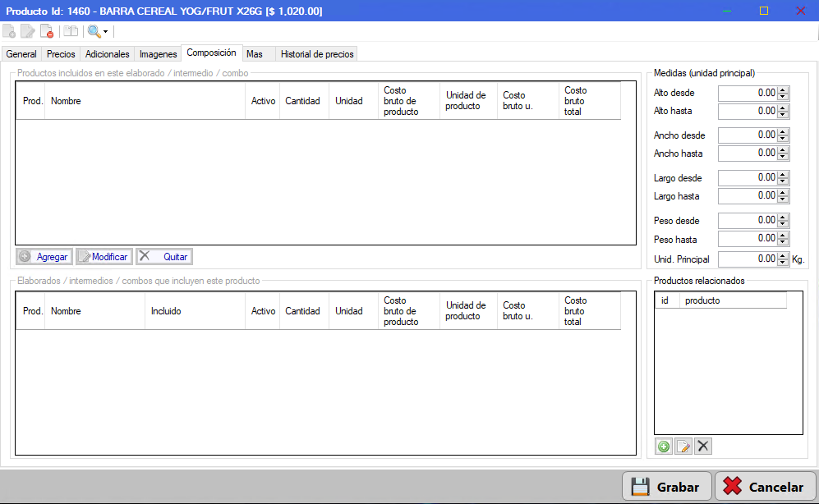Decrease Peso hasta value with down arrow
Screen dimensions: 819x504
782,242
